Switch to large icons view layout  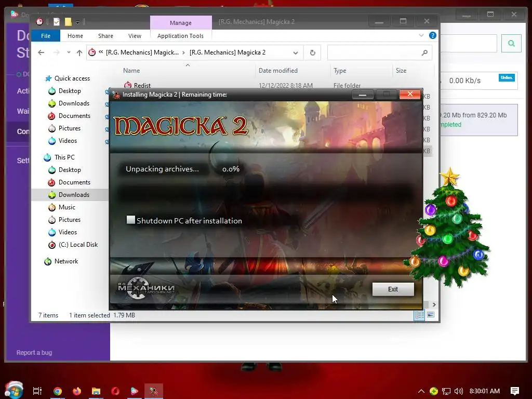click(431, 315)
